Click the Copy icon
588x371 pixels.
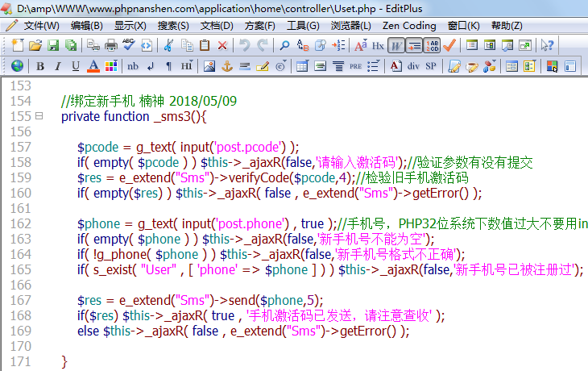[x=186, y=45]
